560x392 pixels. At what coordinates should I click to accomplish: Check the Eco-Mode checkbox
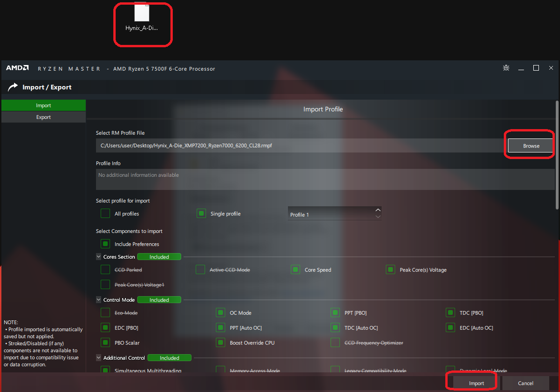coord(105,312)
